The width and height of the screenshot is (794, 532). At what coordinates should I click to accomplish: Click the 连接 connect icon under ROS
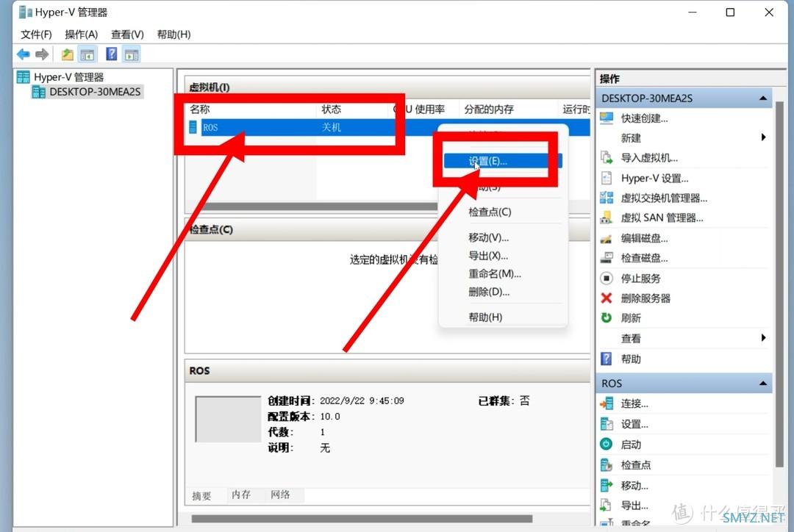point(606,403)
